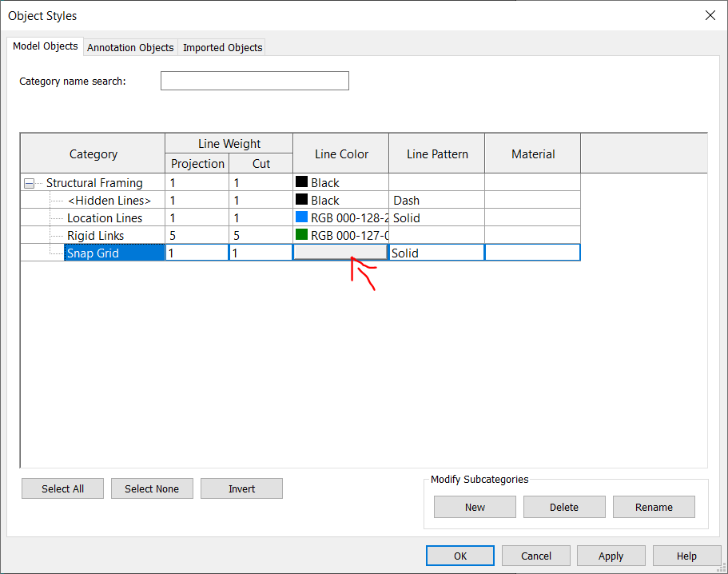This screenshot has width=728, height=574.
Task: Click the empty Line Color cell for Snap Grid
Action: tap(340, 252)
